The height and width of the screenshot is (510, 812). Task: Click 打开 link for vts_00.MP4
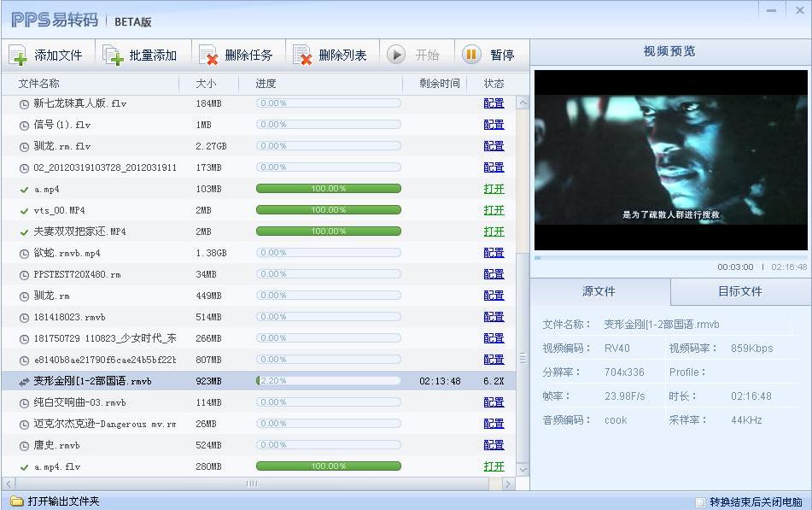(x=494, y=210)
